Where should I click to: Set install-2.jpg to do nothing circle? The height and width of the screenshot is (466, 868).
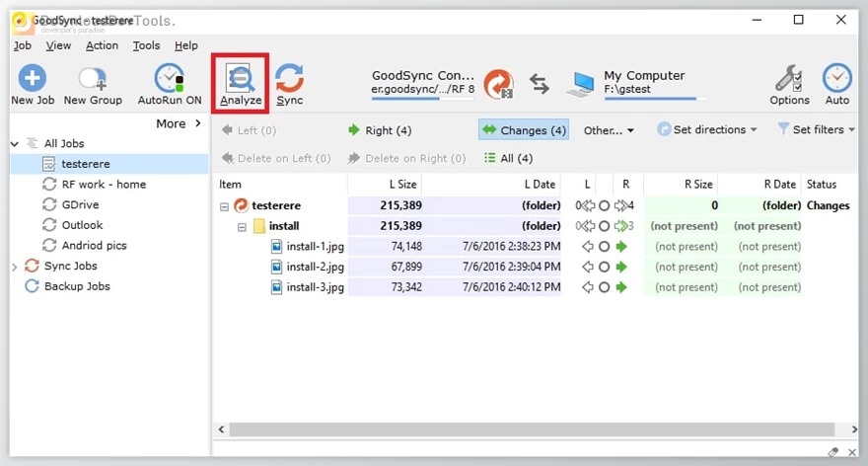(604, 268)
